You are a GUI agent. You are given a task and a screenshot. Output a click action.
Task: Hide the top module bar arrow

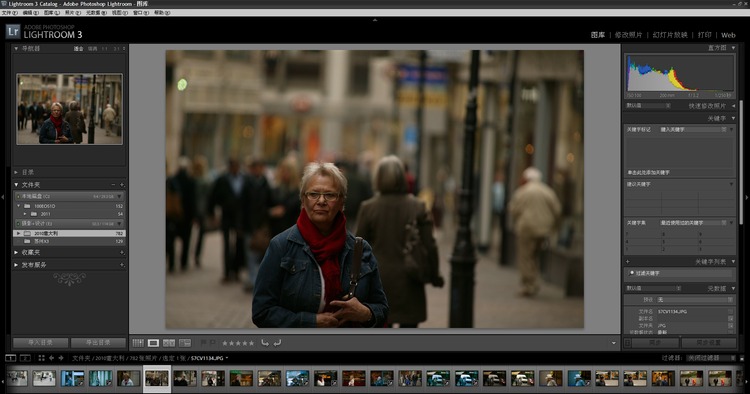click(375, 20)
